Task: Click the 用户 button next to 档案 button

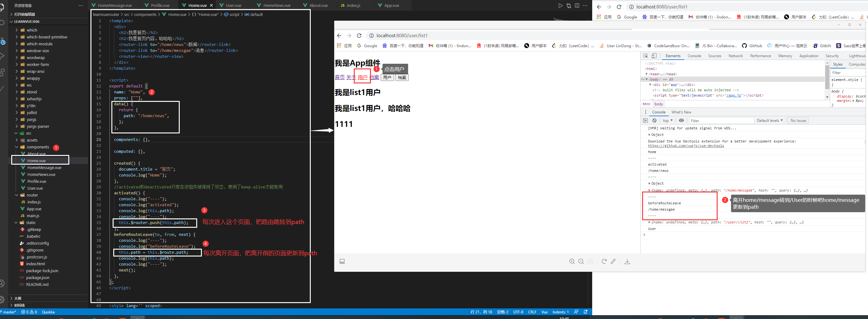Action: coord(388,77)
